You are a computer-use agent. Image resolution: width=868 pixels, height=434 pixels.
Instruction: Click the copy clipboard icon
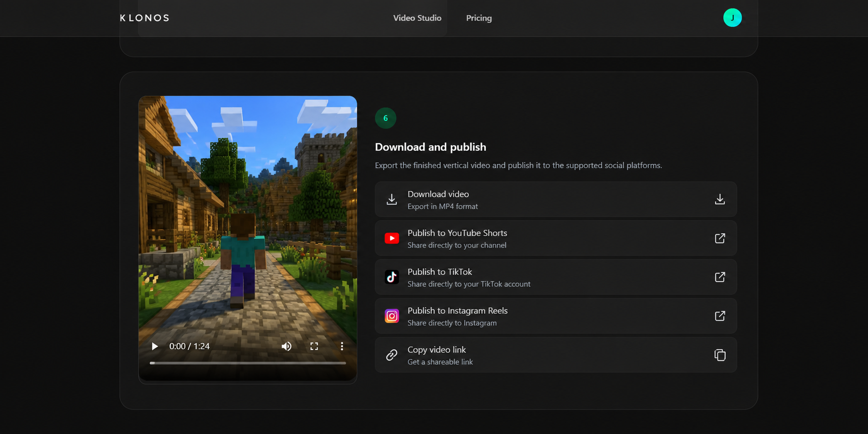(x=720, y=355)
